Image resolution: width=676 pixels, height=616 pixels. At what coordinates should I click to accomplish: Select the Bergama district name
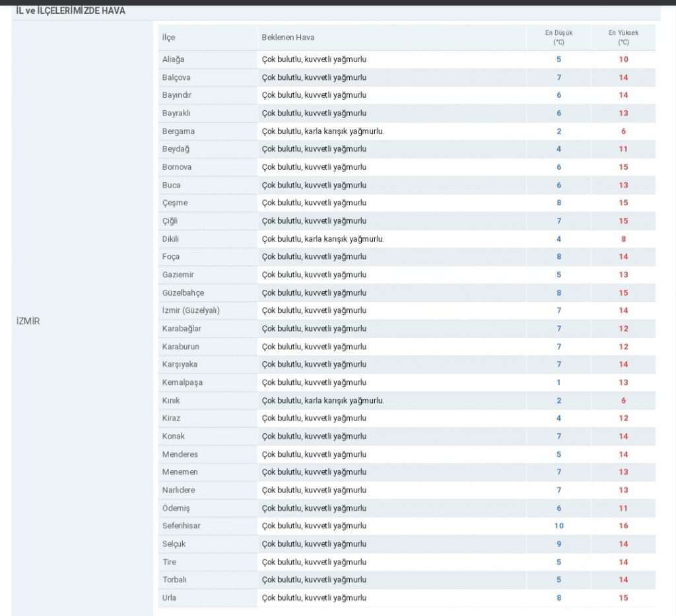tap(178, 131)
